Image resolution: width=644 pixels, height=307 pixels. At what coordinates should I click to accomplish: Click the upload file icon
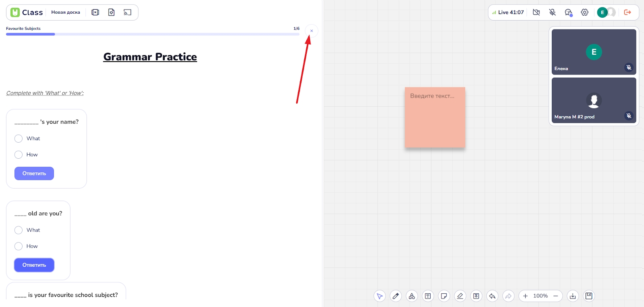coord(476,296)
